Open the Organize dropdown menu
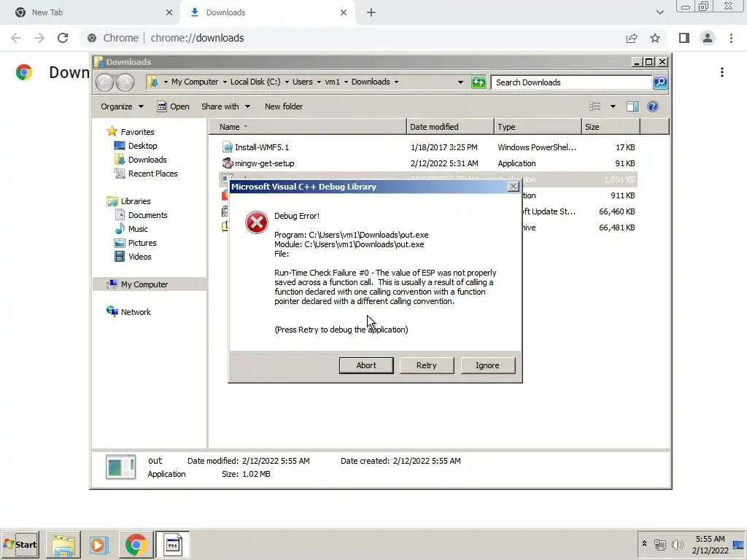The width and height of the screenshot is (747, 560). (x=122, y=106)
